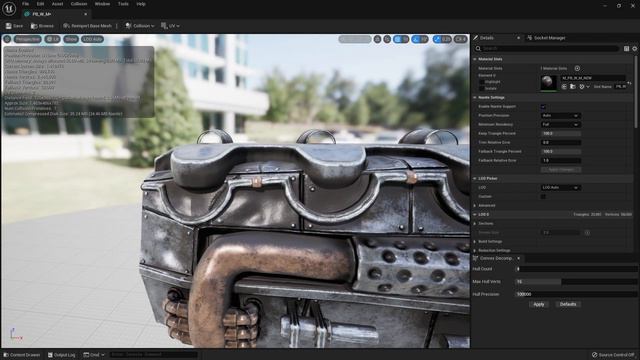Enable the Isolate checkbox for Element 0
640x360 pixels.
(x=482, y=88)
